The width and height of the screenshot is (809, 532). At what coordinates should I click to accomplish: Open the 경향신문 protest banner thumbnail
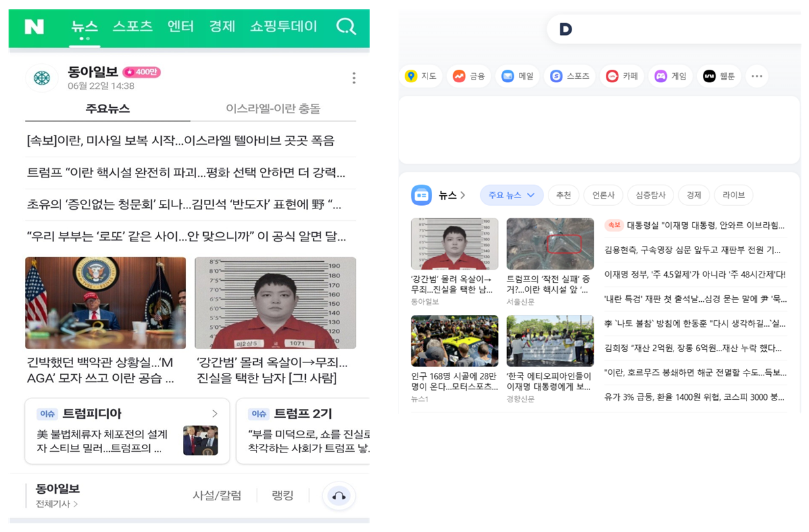551,341
